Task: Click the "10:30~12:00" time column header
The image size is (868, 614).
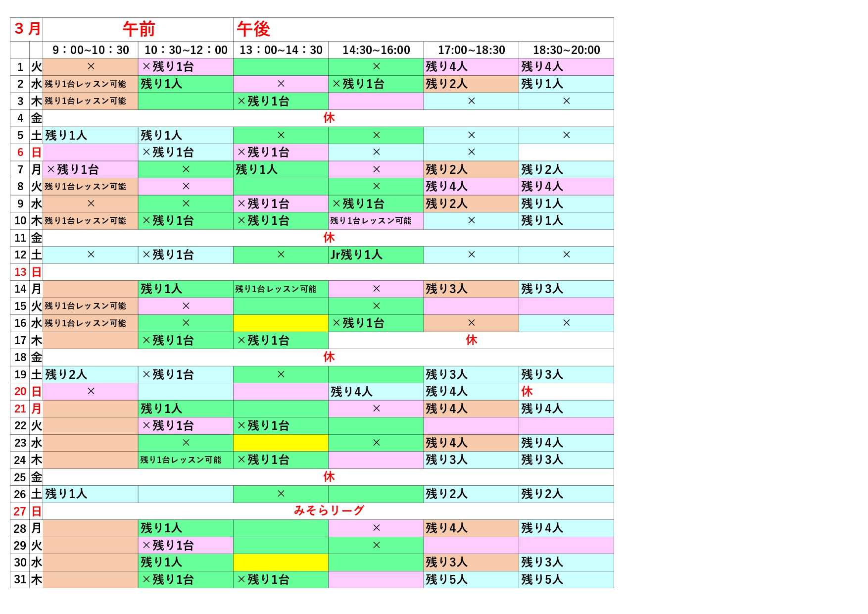Action: tap(186, 50)
